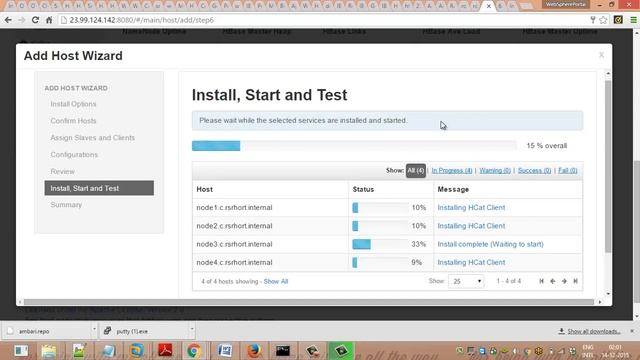Go to next page of hosts table
Screen dimensions: 640x360
click(x=564, y=281)
